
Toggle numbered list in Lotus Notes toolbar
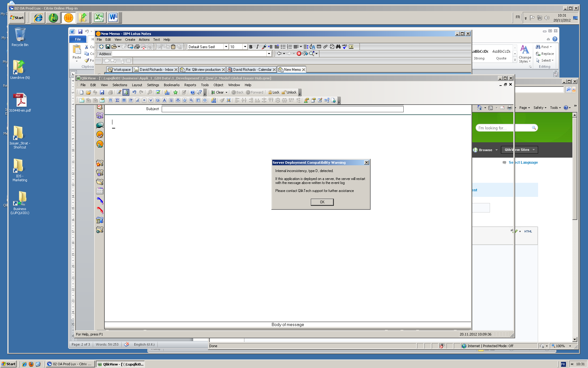tap(289, 47)
